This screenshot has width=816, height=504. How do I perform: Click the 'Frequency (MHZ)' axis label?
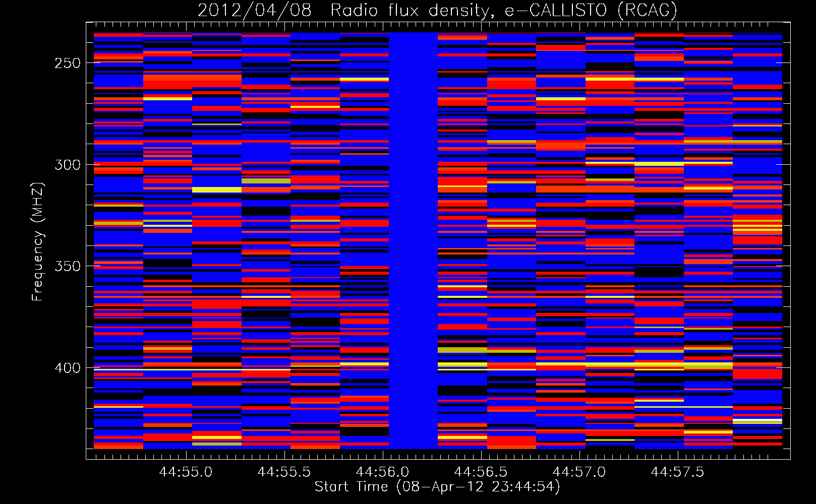[38, 241]
